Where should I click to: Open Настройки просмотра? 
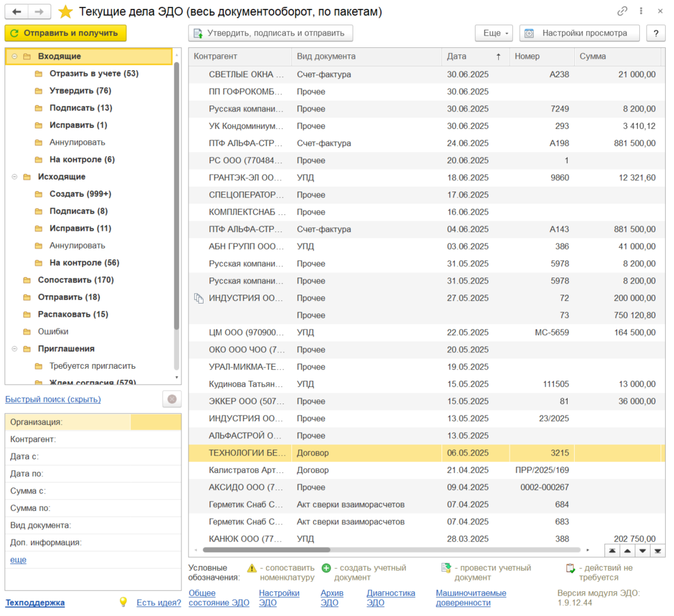tap(579, 33)
